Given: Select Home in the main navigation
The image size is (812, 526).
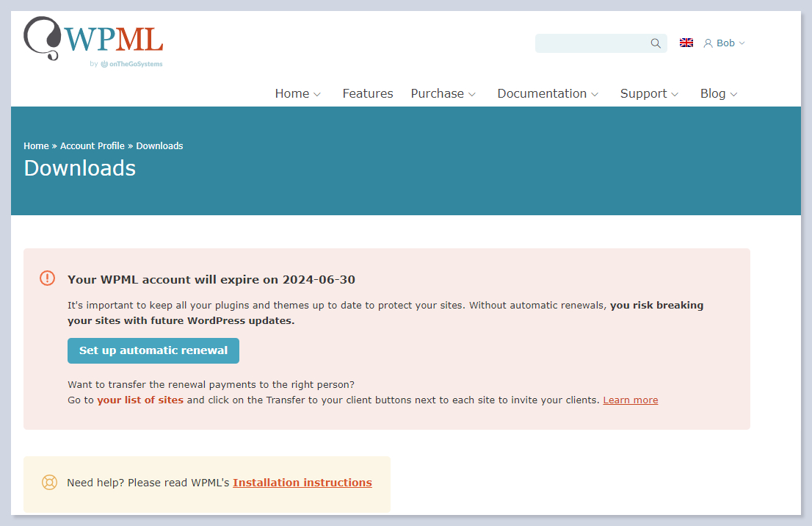Looking at the screenshot, I should 292,93.
